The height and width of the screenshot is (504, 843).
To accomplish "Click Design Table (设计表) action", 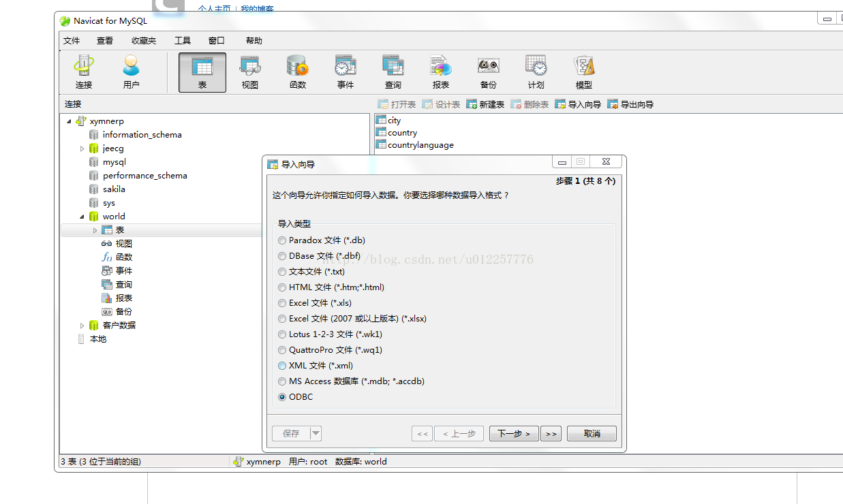I will pos(441,104).
